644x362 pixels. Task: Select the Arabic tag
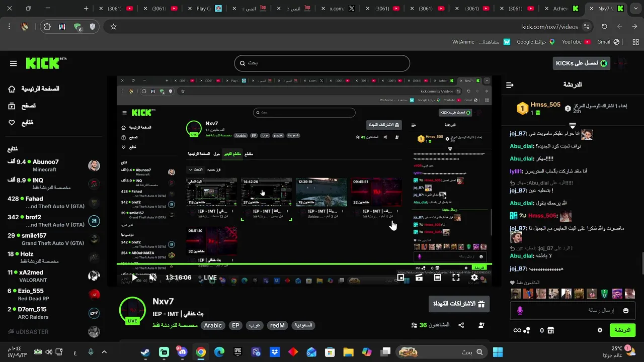coord(213,325)
